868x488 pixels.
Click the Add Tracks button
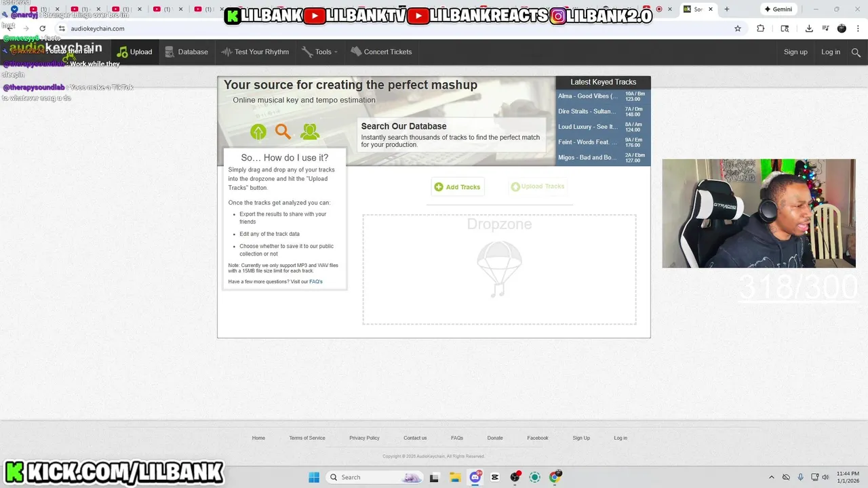click(458, 186)
